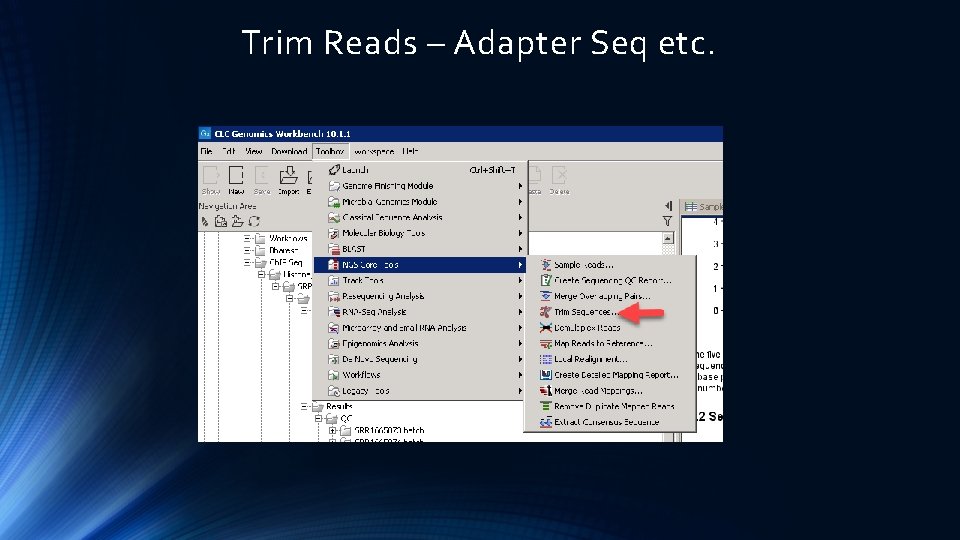Screen dimensions: 960x540
Task: Select the Launch menu entry
Action: 419,170
